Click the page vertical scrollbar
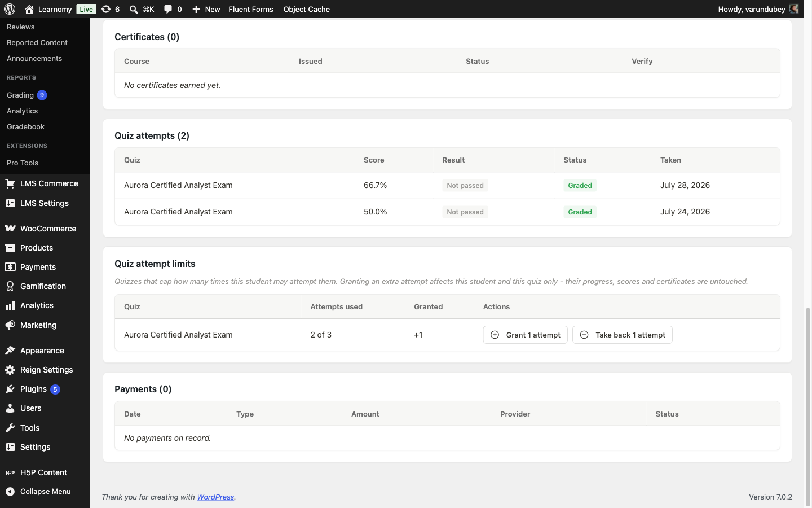This screenshot has width=812, height=508. [807, 406]
